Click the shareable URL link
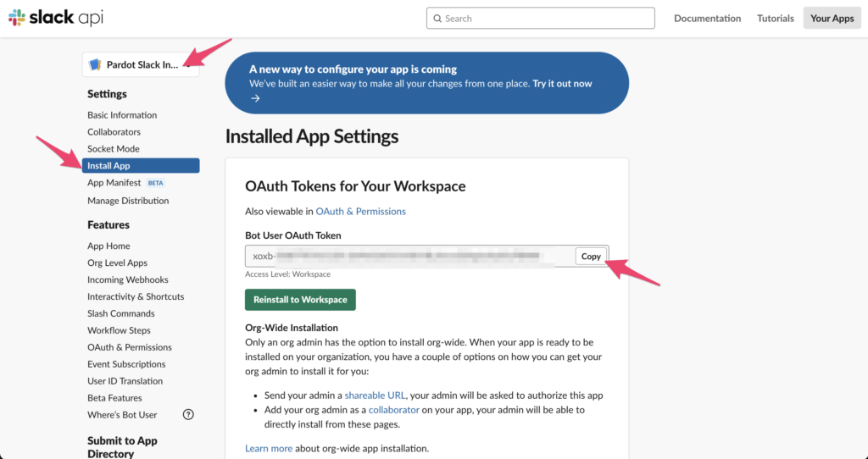This screenshot has width=868, height=459. click(376, 395)
